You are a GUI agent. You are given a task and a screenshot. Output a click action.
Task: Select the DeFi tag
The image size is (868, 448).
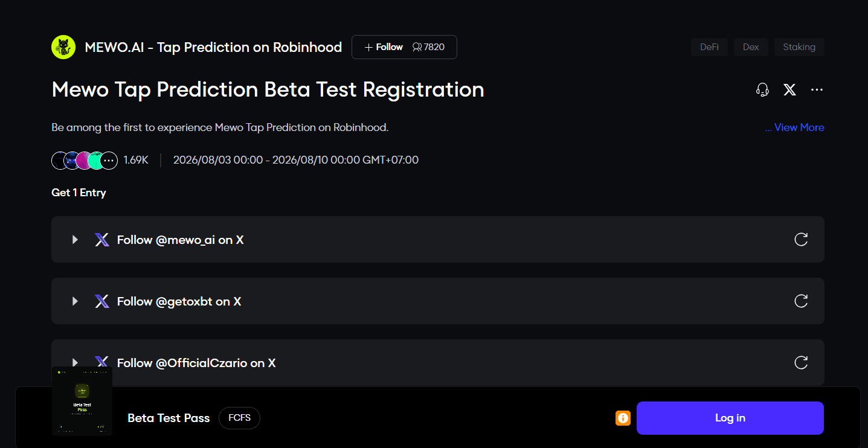coord(709,47)
